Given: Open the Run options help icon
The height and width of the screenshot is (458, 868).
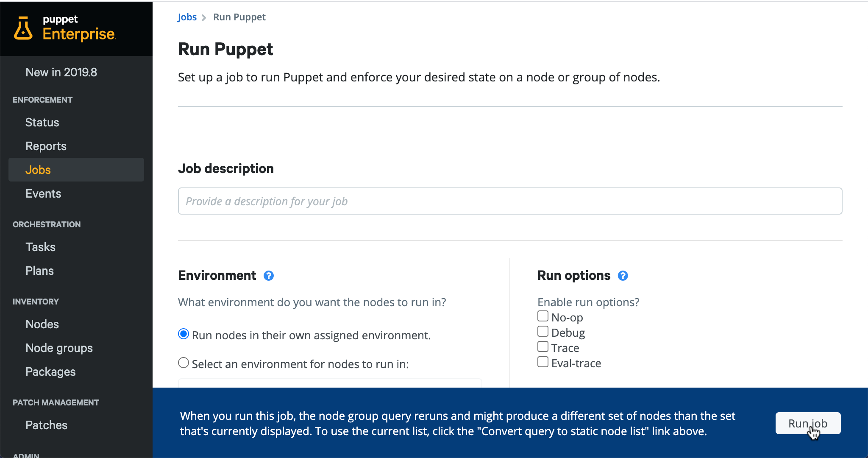Looking at the screenshot, I should [x=623, y=276].
